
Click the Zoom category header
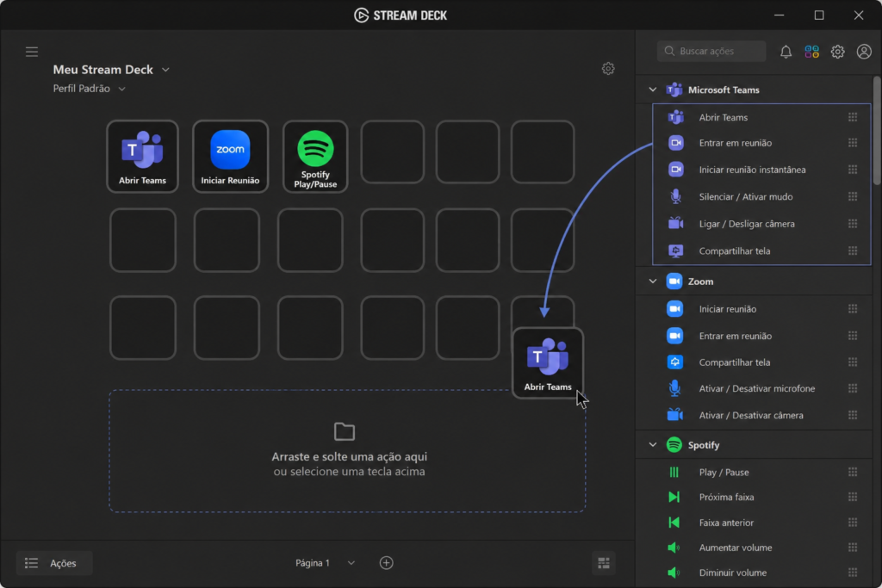pyautogui.click(x=754, y=281)
